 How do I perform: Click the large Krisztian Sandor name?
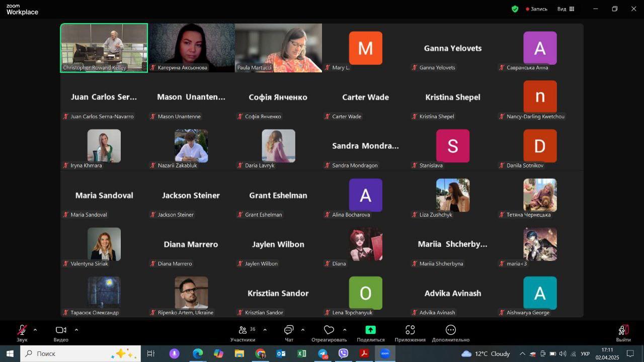pyautogui.click(x=278, y=293)
